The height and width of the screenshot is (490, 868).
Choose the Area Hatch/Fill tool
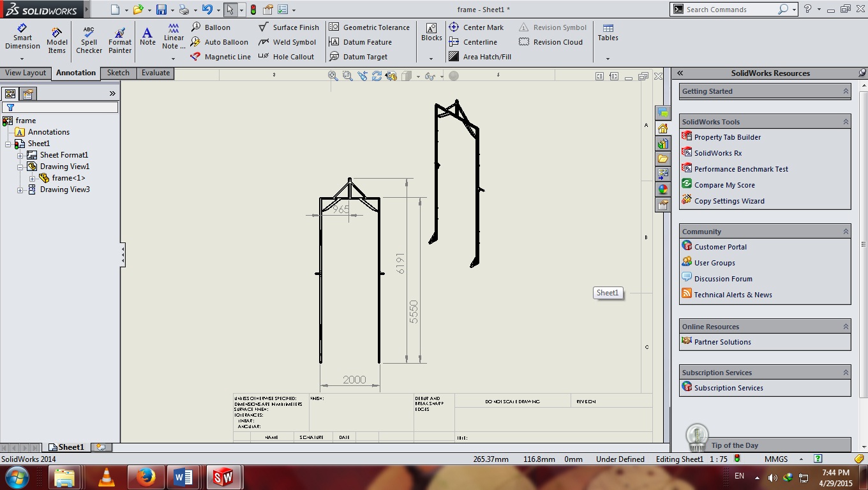click(x=480, y=57)
